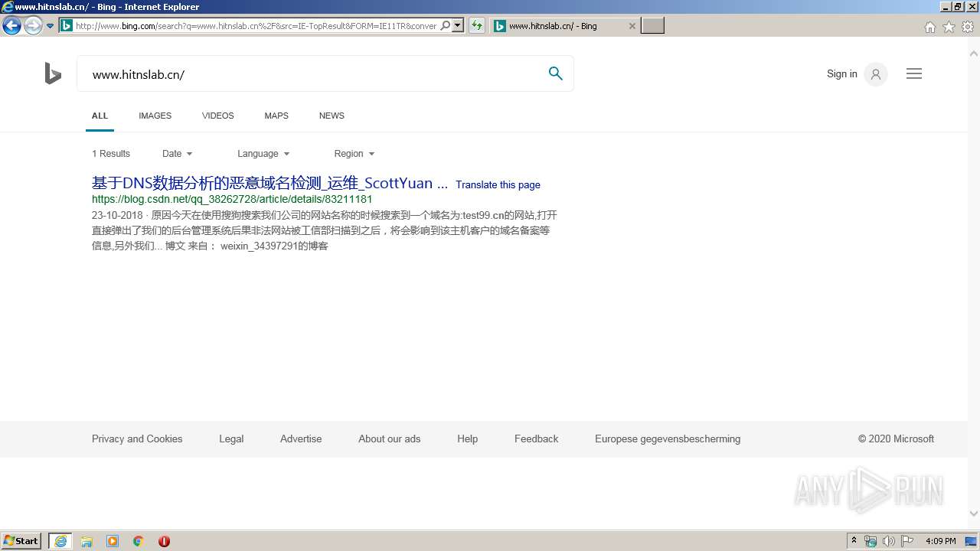Click the address bar URL field
The width and height of the screenshot is (980, 551).
[x=256, y=26]
